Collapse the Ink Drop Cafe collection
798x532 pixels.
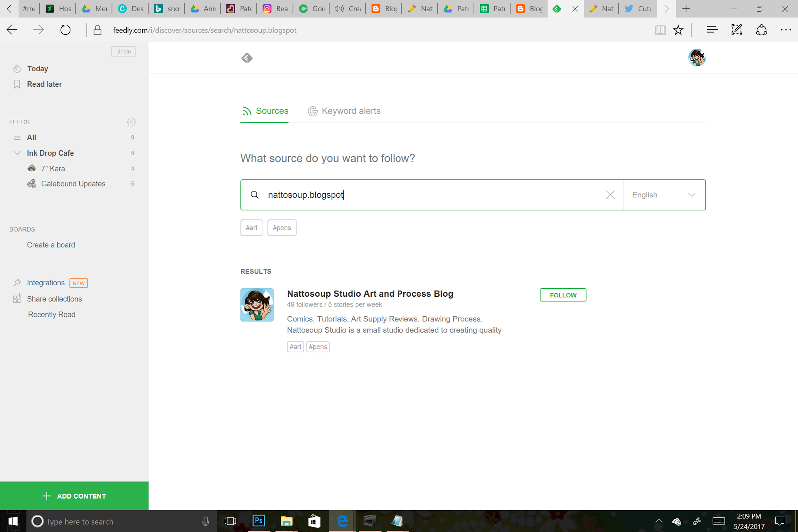(17, 153)
